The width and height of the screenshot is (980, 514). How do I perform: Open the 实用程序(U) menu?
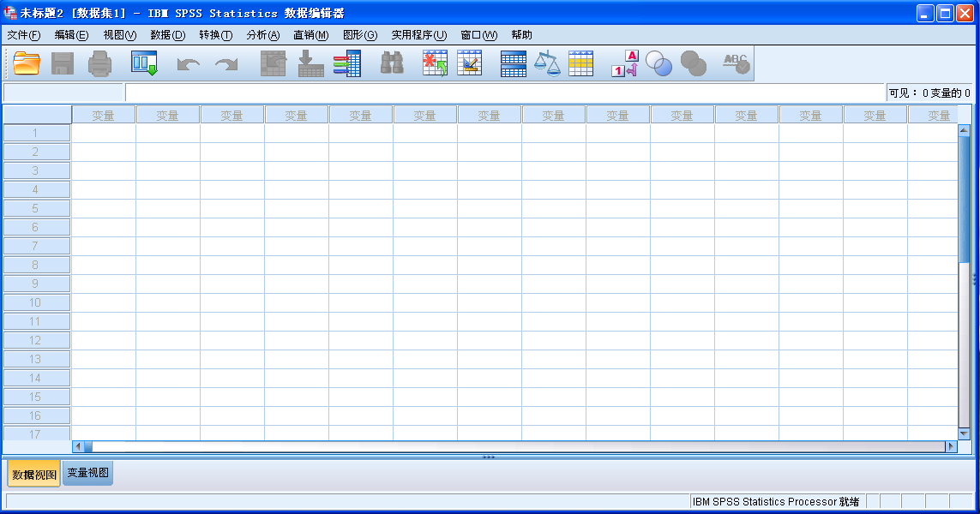click(x=418, y=35)
